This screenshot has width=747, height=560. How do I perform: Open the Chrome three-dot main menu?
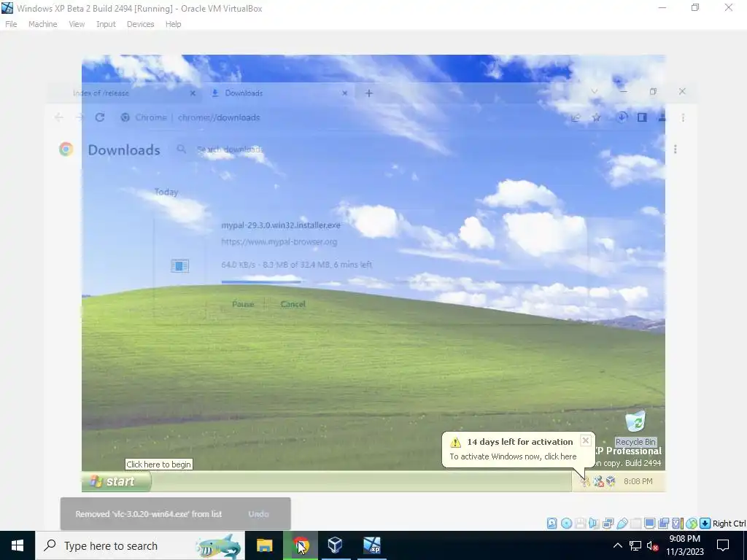pos(683,117)
